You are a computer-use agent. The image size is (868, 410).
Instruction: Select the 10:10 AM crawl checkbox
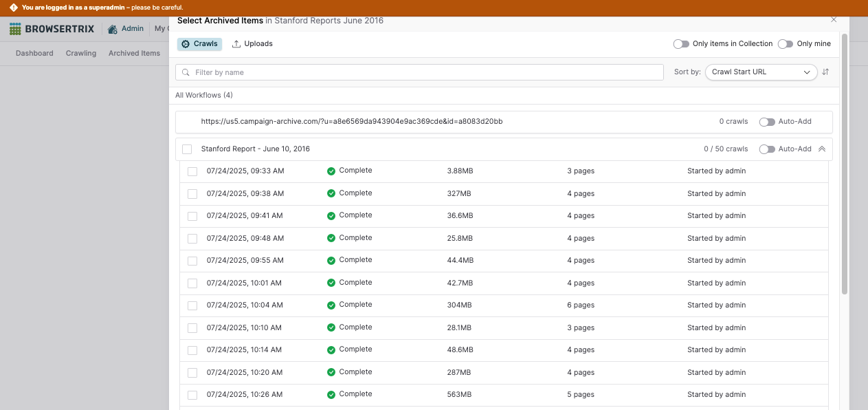click(x=192, y=328)
